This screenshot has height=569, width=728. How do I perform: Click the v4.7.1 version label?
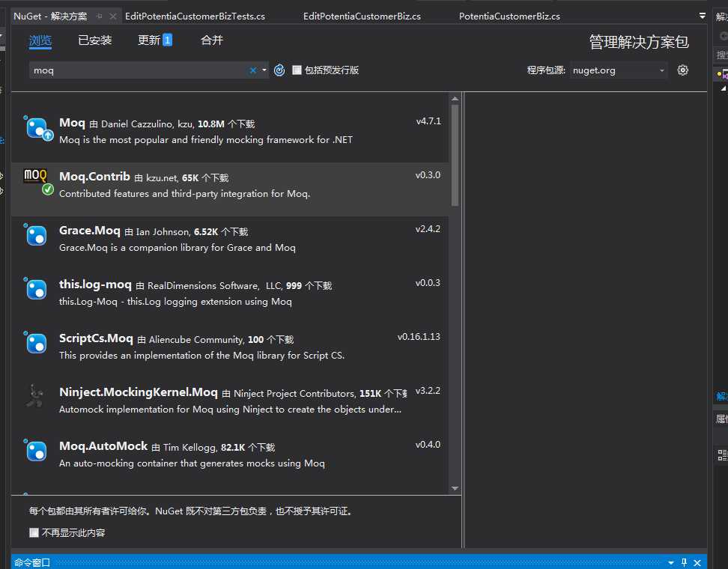[x=428, y=121]
